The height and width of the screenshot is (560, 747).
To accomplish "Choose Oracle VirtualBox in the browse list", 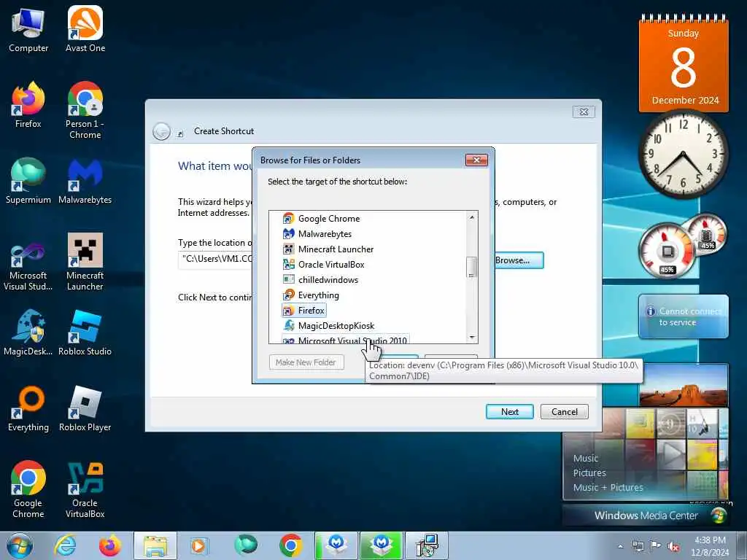I will (x=330, y=264).
